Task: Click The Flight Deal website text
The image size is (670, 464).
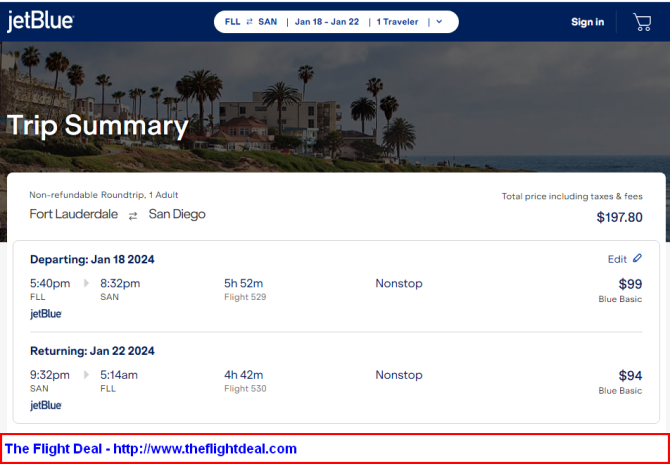Action: (x=151, y=449)
